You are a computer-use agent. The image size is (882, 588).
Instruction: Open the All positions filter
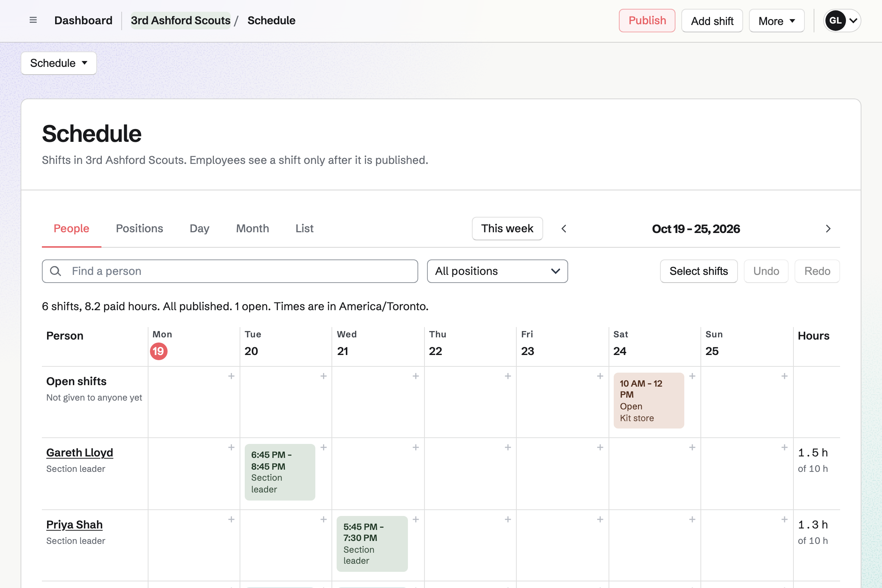click(497, 271)
